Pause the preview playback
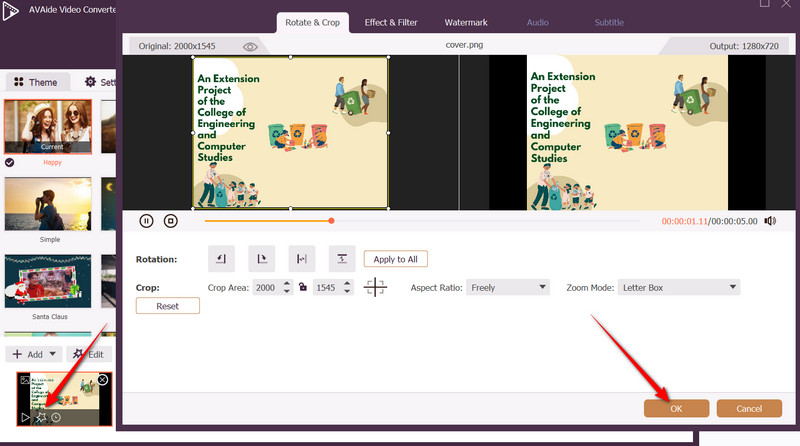 146,221
